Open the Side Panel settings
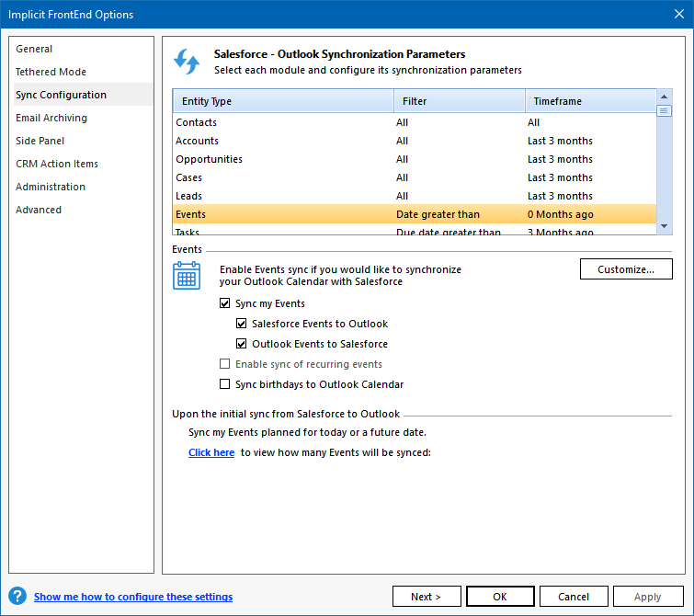The width and height of the screenshot is (694, 616). [x=40, y=141]
